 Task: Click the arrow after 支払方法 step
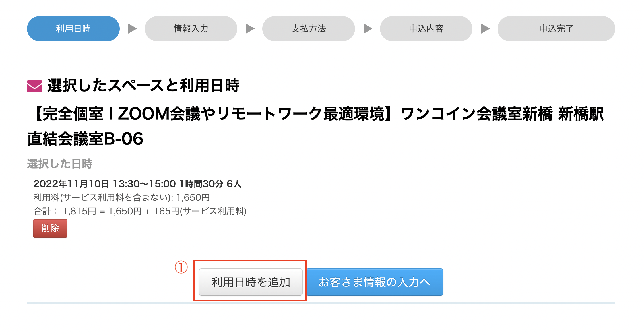[x=368, y=29]
